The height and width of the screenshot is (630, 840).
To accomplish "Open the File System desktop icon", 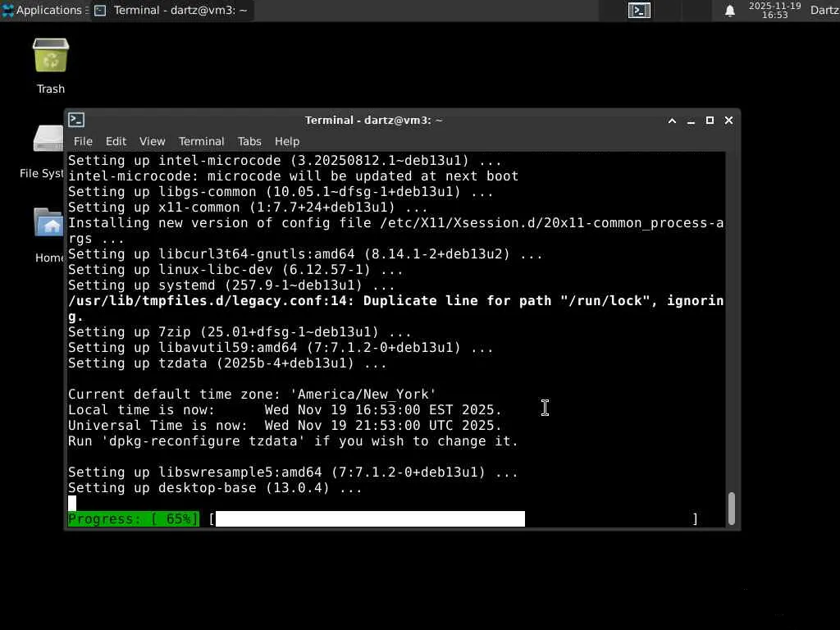I will pos(48,139).
